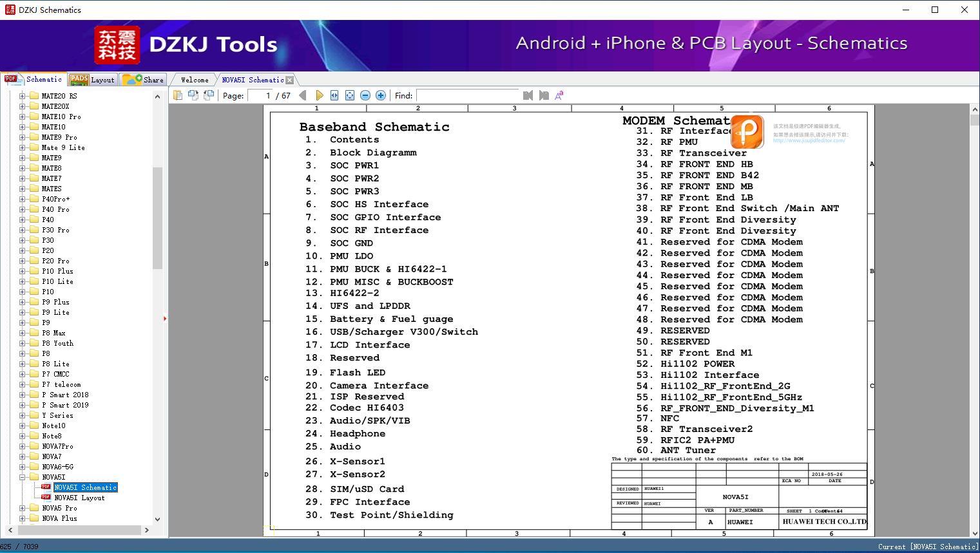Click the find previous icon
Screen dimensions: 980x553
(x=528, y=95)
